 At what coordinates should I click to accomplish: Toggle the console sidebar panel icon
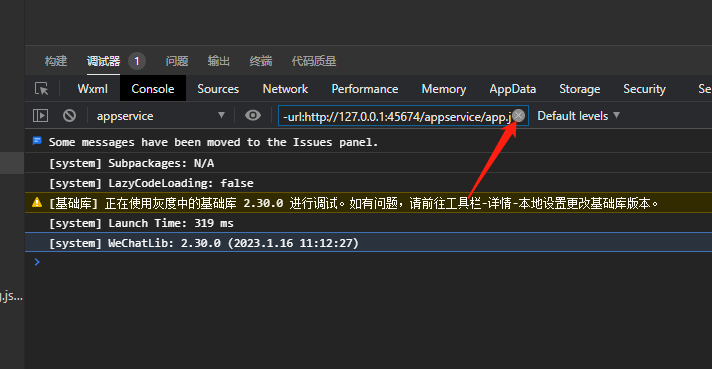[40, 116]
